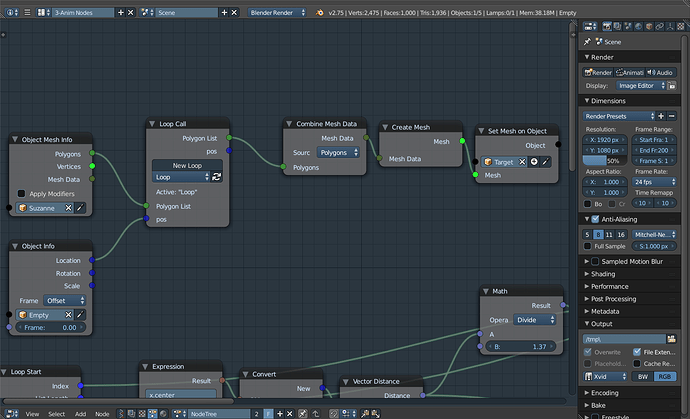The height and width of the screenshot is (419, 690).
Task: Toggle the Bo border checkbox
Action: (x=587, y=204)
